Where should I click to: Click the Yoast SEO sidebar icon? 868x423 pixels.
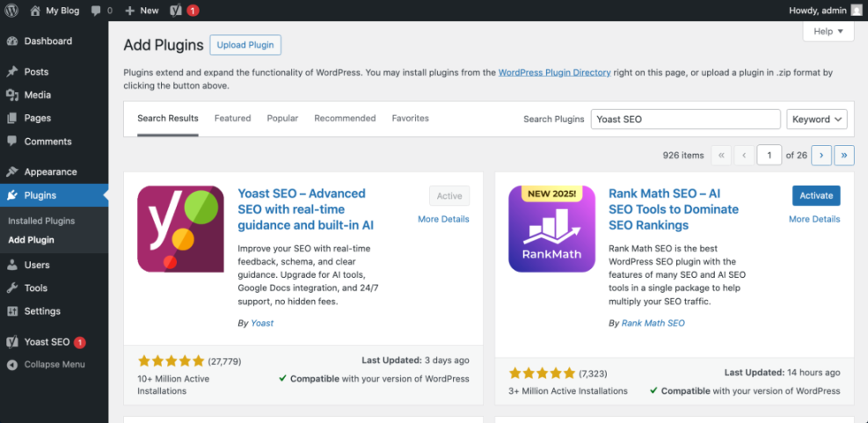pos(12,342)
